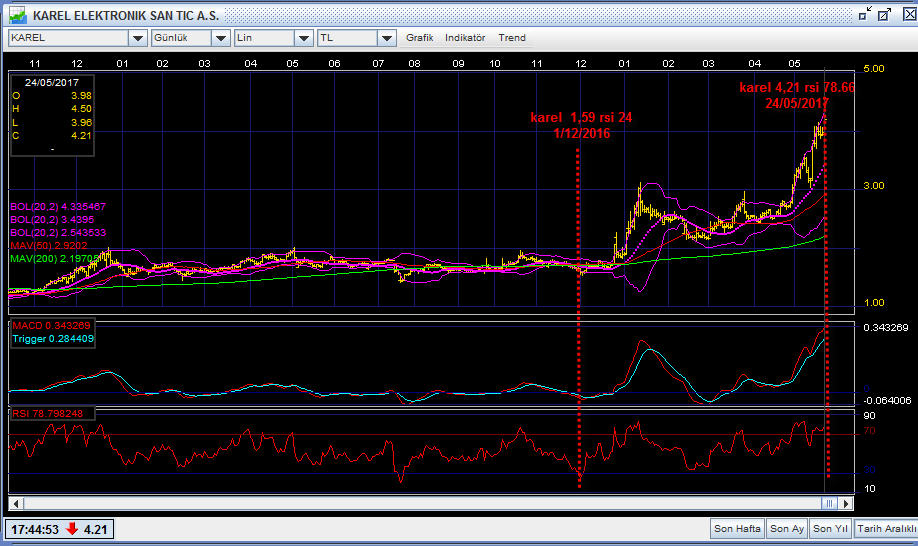Click the scrollbar left arrow
Image resolution: width=918 pixels, height=546 pixels.
click(x=16, y=503)
